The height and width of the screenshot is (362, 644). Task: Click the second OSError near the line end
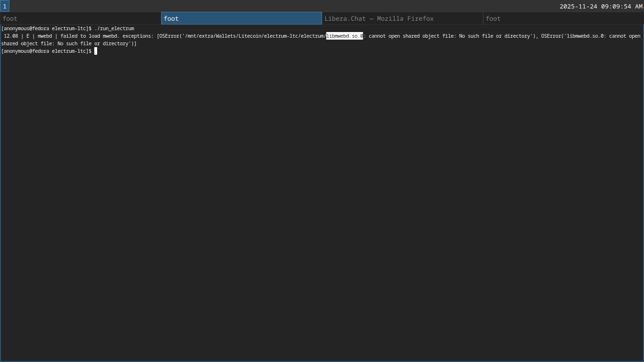click(551, 36)
